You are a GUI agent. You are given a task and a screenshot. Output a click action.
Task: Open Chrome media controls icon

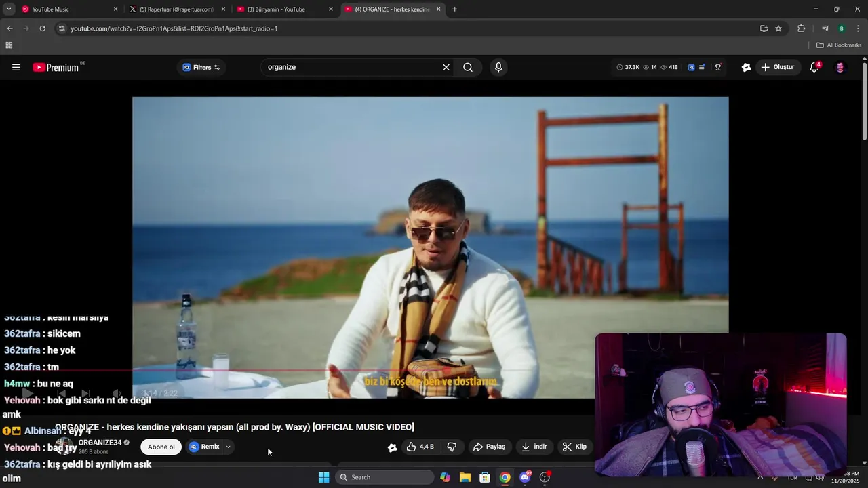(825, 28)
